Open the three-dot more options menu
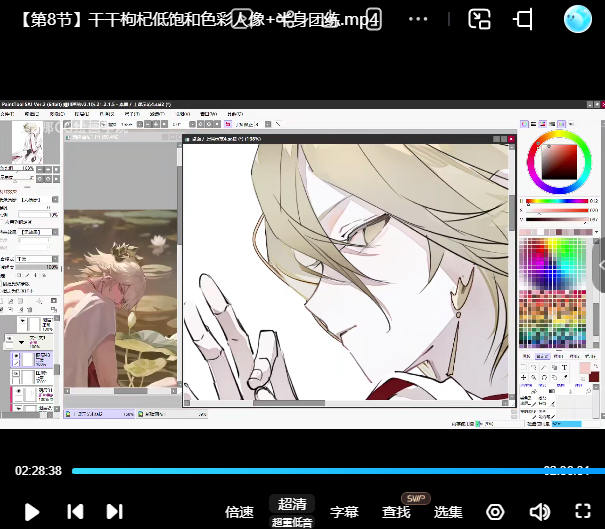Image resolution: width=605 pixels, height=529 pixels. pyautogui.click(x=418, y=19)
